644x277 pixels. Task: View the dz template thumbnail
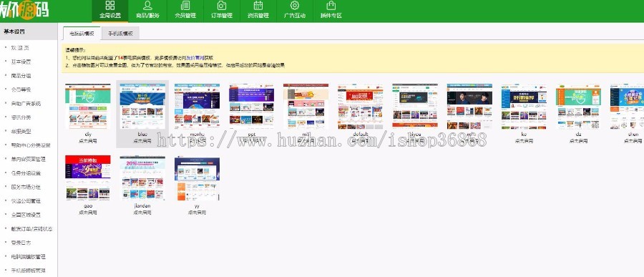pos(578,107)
